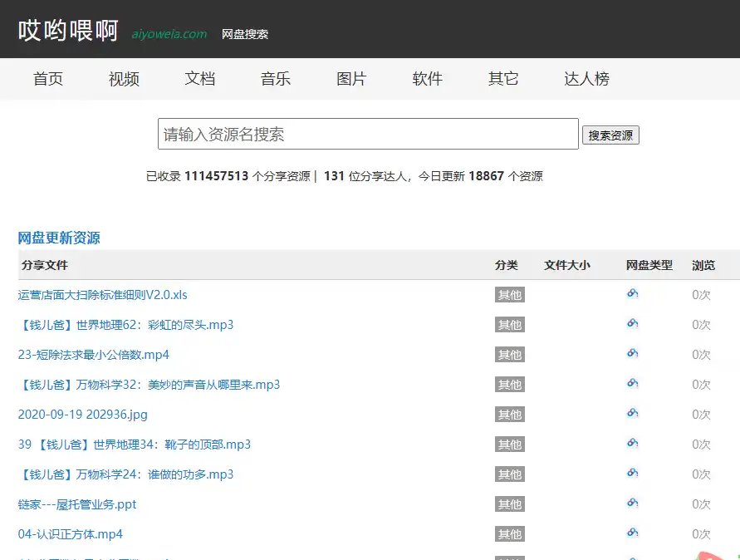Click 其他 tag in the 2020-09-19 202936.jpg row
740x560 pixels.
click(x=510, y=415)
